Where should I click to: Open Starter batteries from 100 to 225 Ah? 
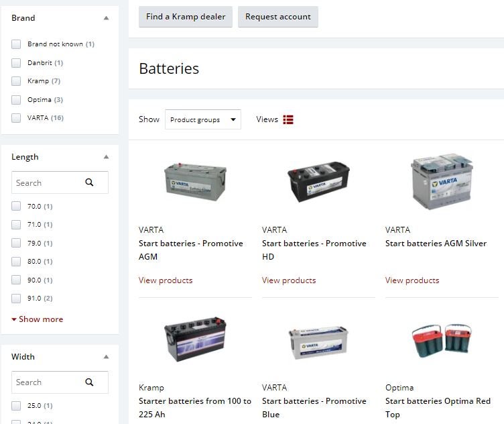(x=195, y=408)
